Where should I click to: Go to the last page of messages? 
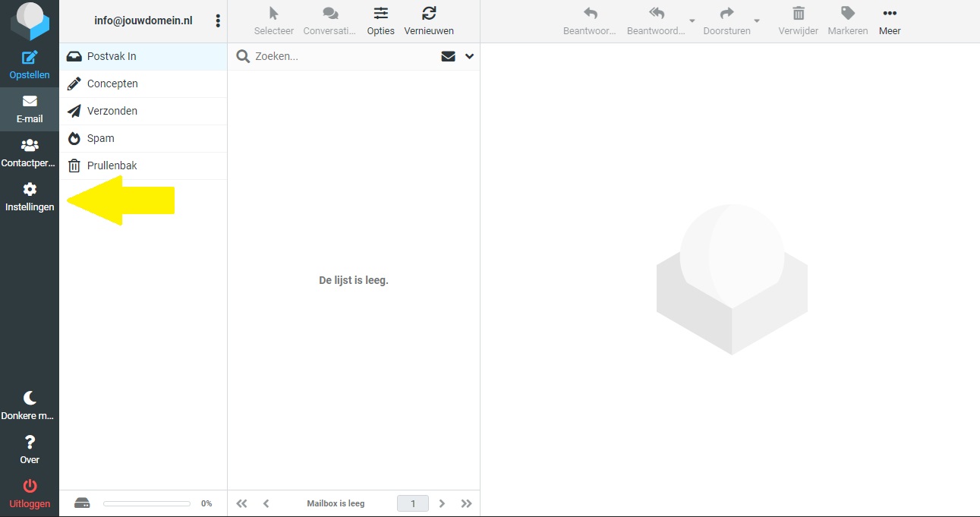[x=467, y=503]
